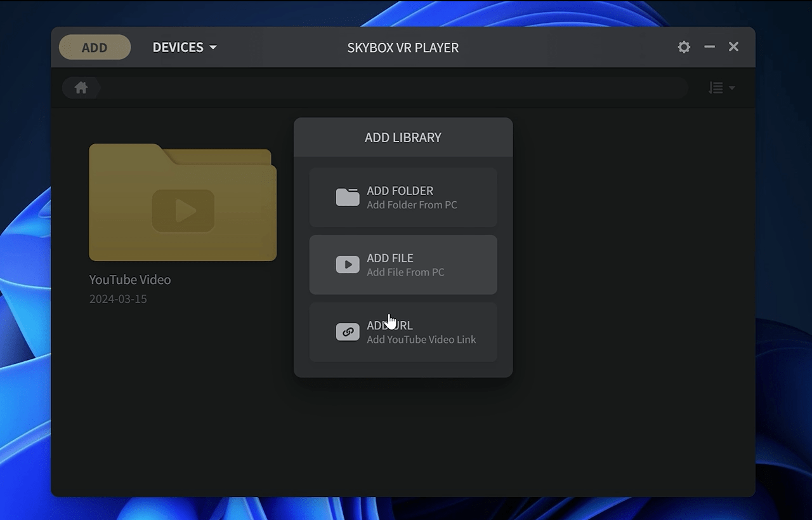This screenshot has width=812, height=520.
Task: Expand the caret arrow next to DEVICES
Action: 213,48
